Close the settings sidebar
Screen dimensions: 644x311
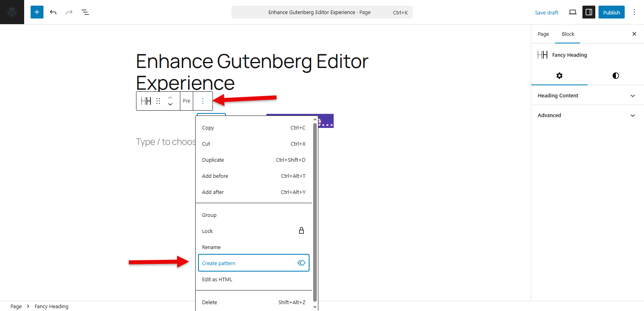click(x=634, y=34)
